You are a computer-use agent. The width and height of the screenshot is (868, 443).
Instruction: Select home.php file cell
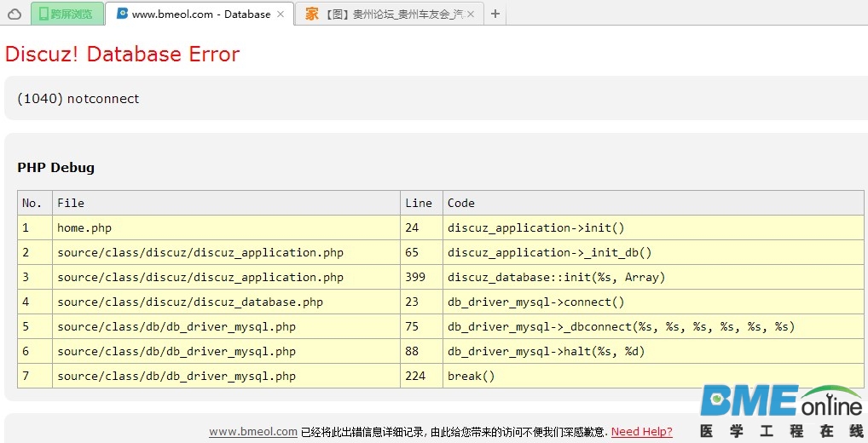(226, 227)
